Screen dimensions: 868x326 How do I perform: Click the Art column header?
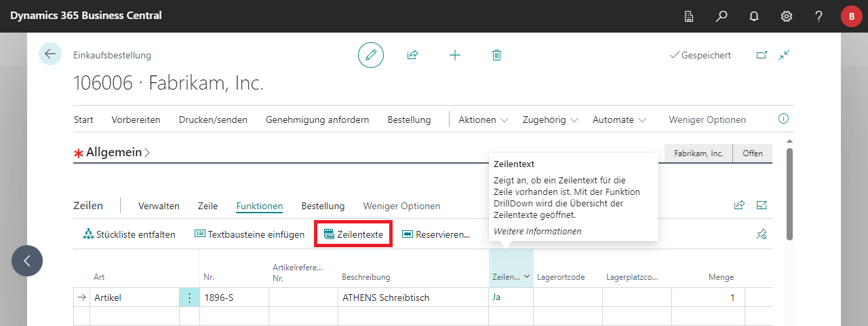tap(99, 277)
